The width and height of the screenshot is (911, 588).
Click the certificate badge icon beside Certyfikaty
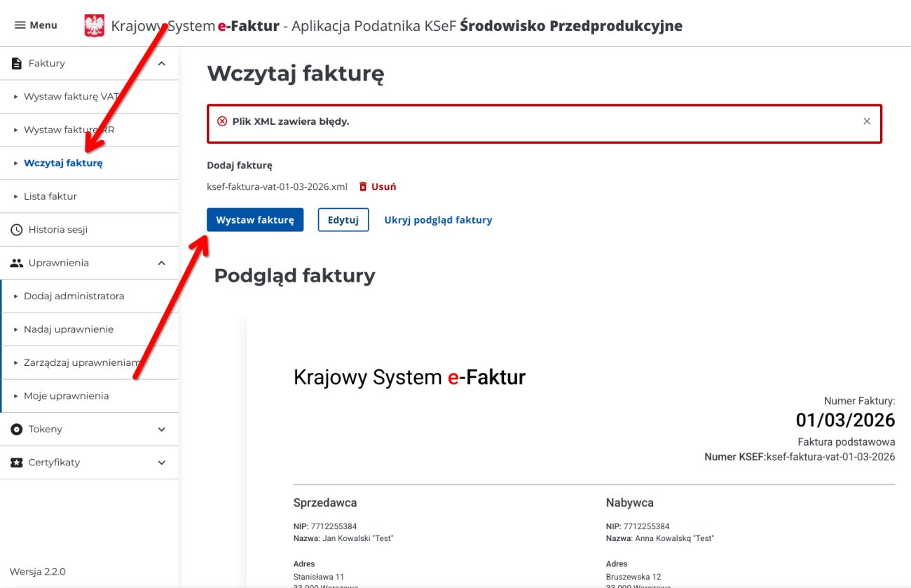[15, 462]
